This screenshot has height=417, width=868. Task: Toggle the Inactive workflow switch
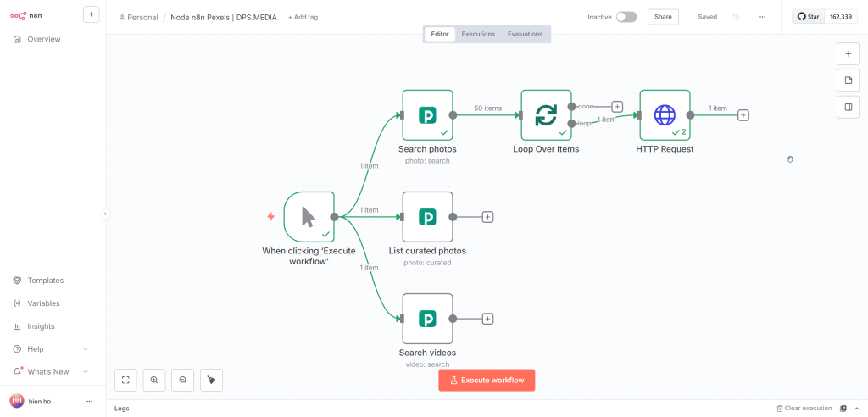click(x=626, y=17)
